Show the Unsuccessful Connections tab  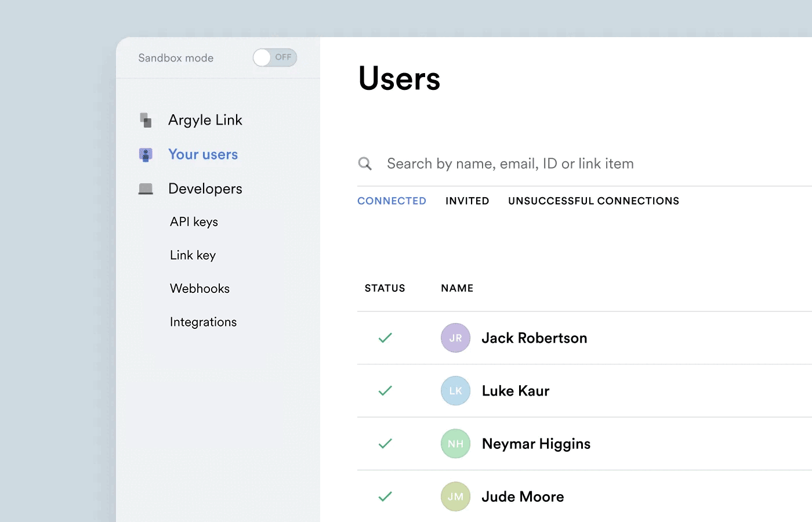tap(593, 201)
